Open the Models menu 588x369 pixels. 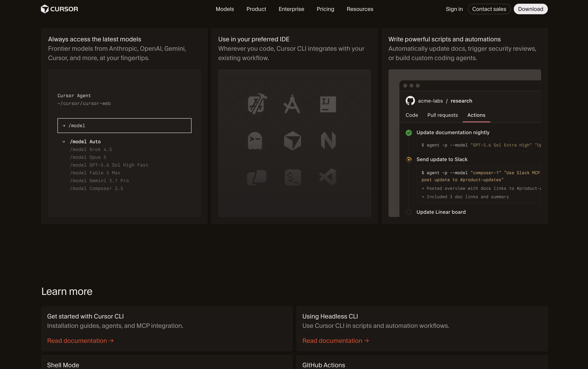pyautogui.click(x=224, y=9)
